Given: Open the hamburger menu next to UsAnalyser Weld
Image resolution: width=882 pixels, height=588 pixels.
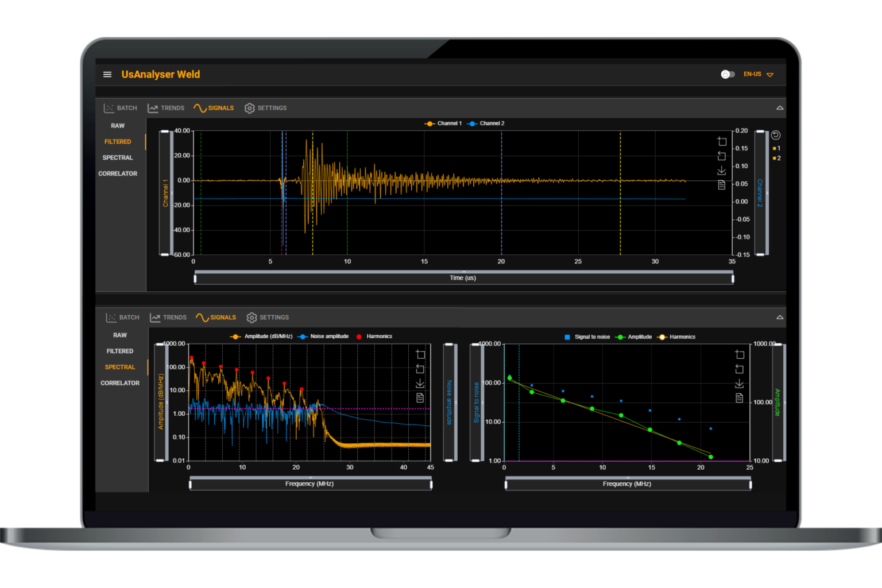Looking at the screenshot, I should click(107, 74).
